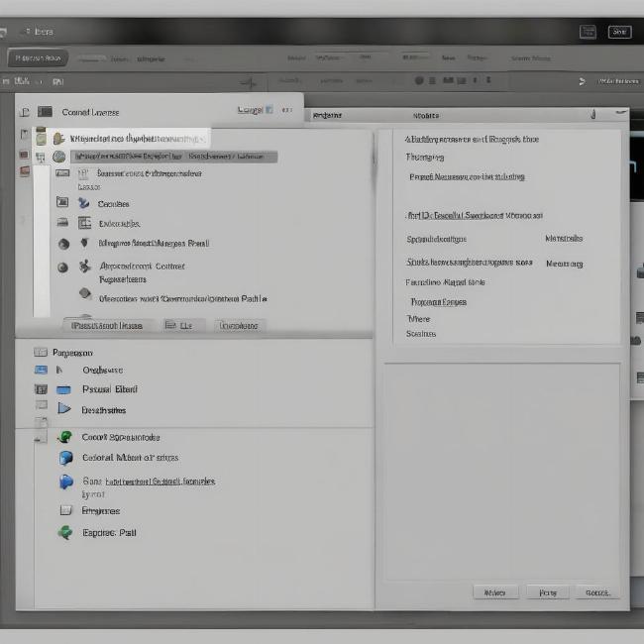Select the first header tab of the right panel

coord(327,115)
